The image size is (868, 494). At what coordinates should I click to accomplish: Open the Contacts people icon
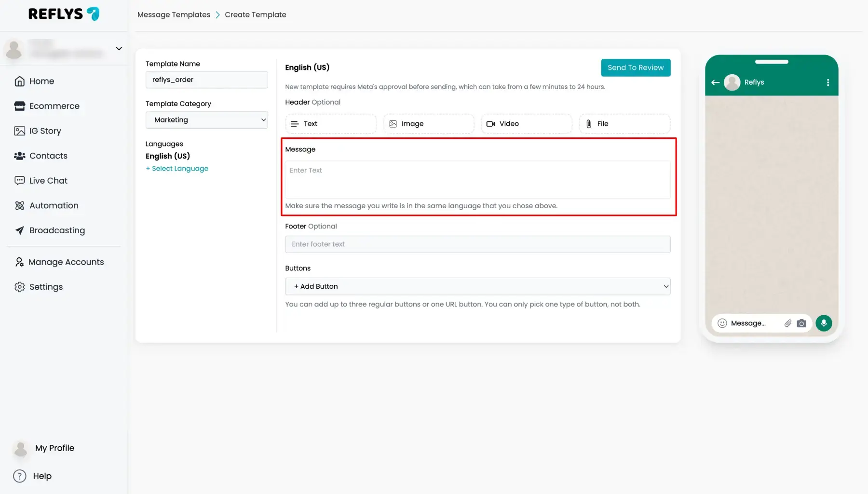coord(19,156)
